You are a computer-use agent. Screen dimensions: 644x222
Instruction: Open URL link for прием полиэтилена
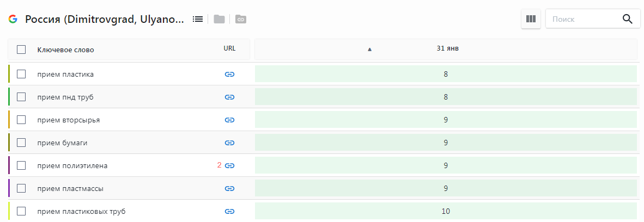tap(229, 165)
